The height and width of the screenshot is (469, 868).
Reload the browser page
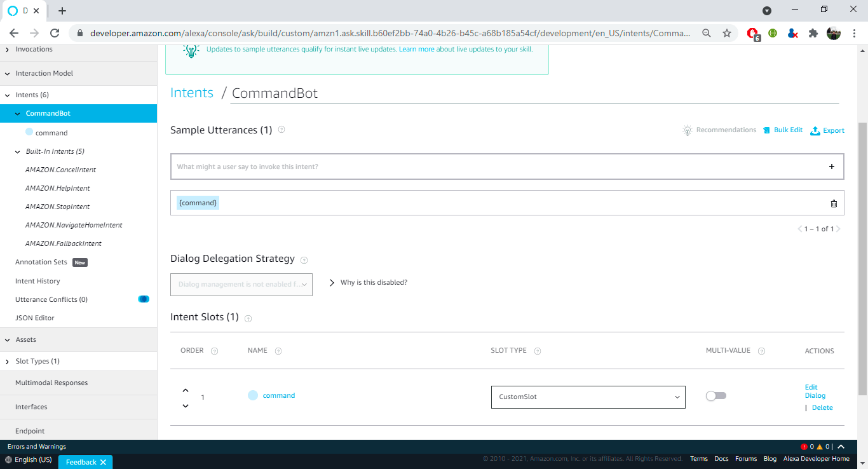55,33
